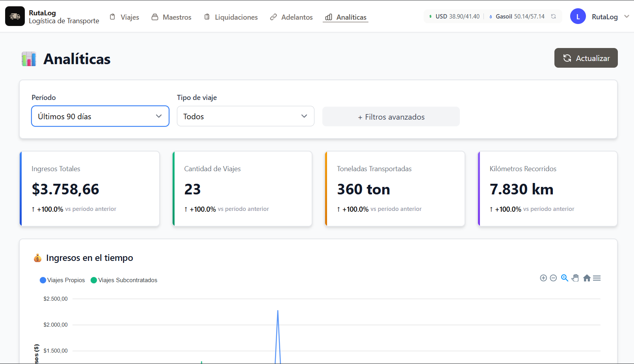Screen dimensions: 634x364
Task: Click the $2.000,00 axis label
Action: tap(56, 325)
